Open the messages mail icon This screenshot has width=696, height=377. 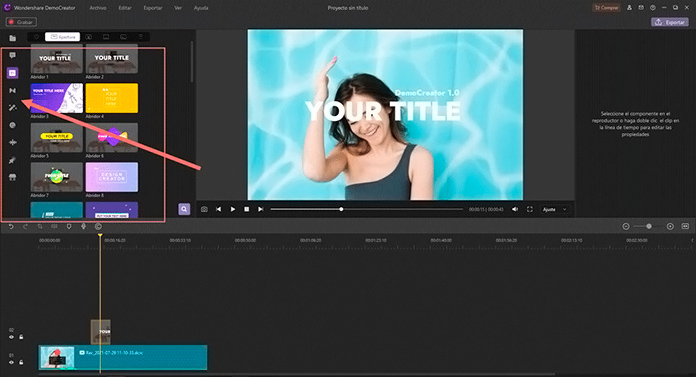641,8
